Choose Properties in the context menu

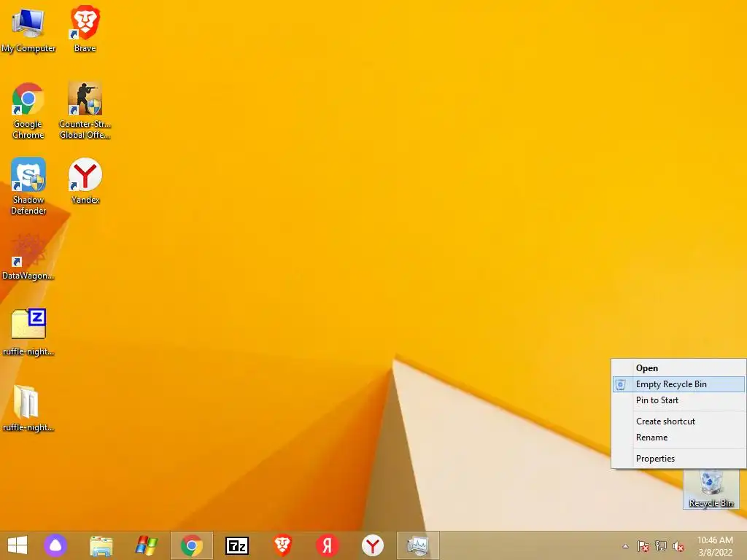point(679,459)
